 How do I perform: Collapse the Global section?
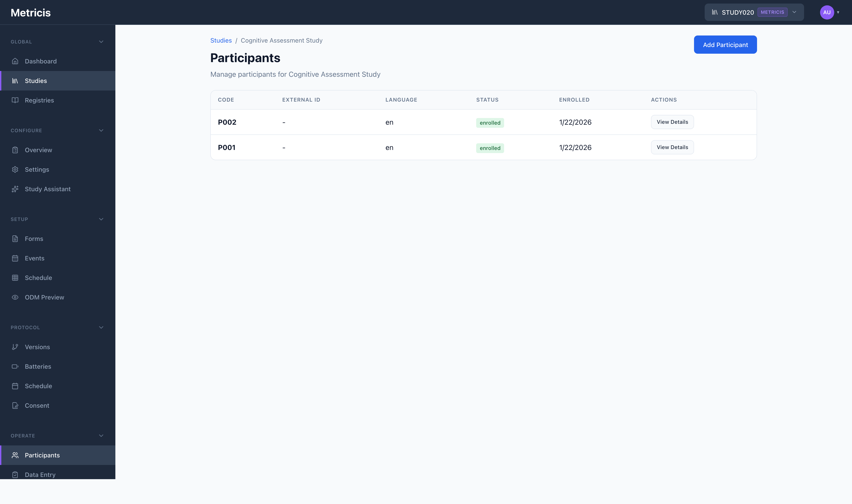click(101, 42)
